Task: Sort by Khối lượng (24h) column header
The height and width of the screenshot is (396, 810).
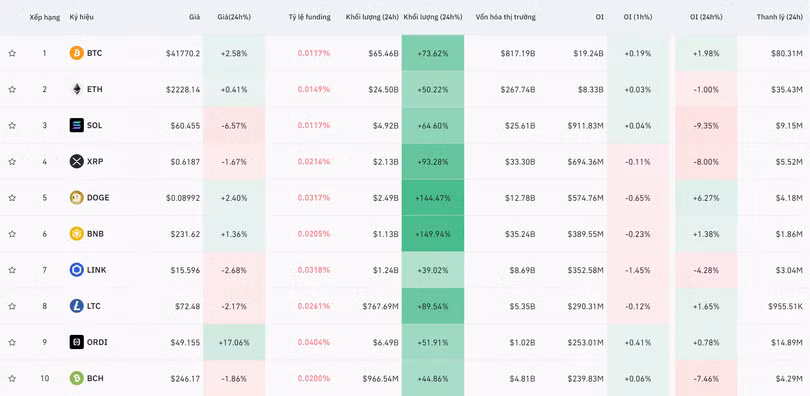Action: coord(372,17)
